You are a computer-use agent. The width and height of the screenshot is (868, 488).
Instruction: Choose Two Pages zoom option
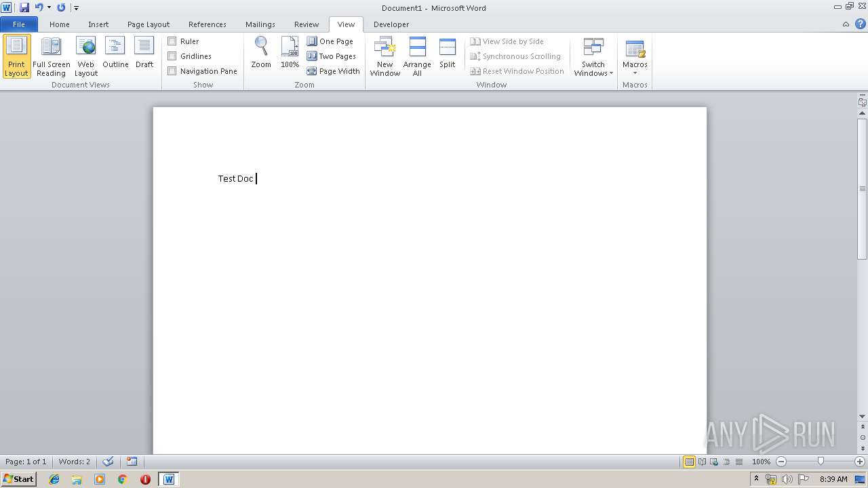pyautogui.click(x=332, y=56)
